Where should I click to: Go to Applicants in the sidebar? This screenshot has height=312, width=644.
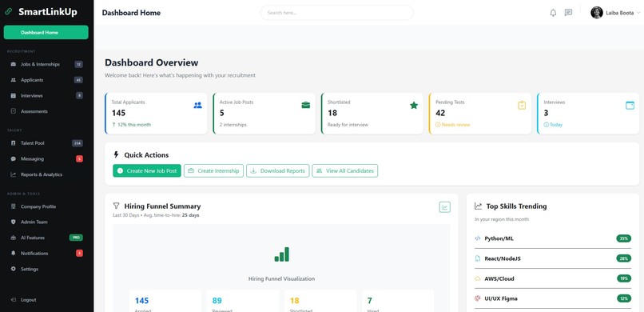point(46,80)
